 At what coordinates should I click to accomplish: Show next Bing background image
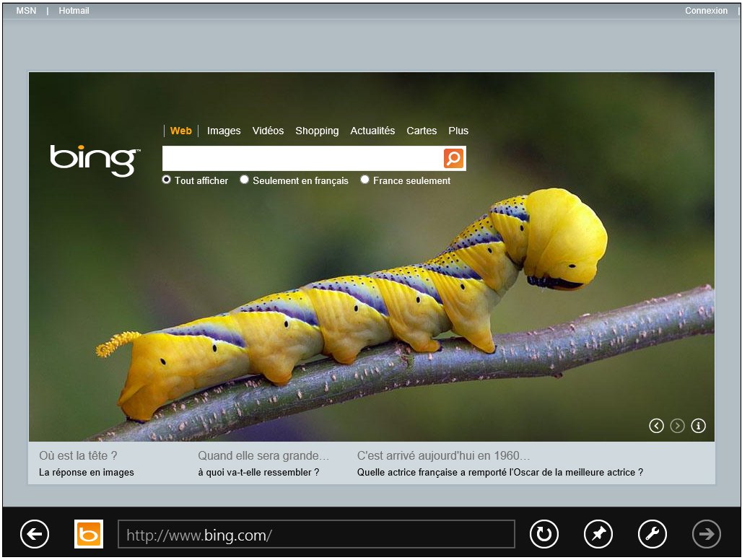(x=677, y=426)
